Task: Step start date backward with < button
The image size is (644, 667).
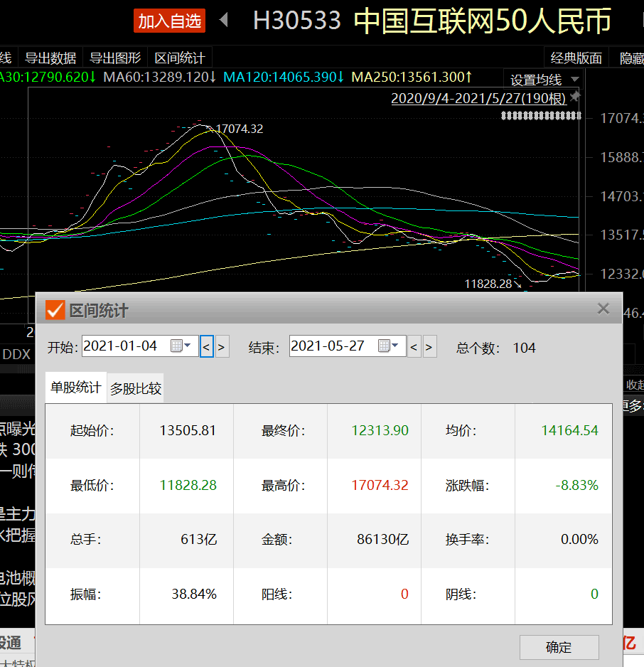Action: [x=207, y=347]
